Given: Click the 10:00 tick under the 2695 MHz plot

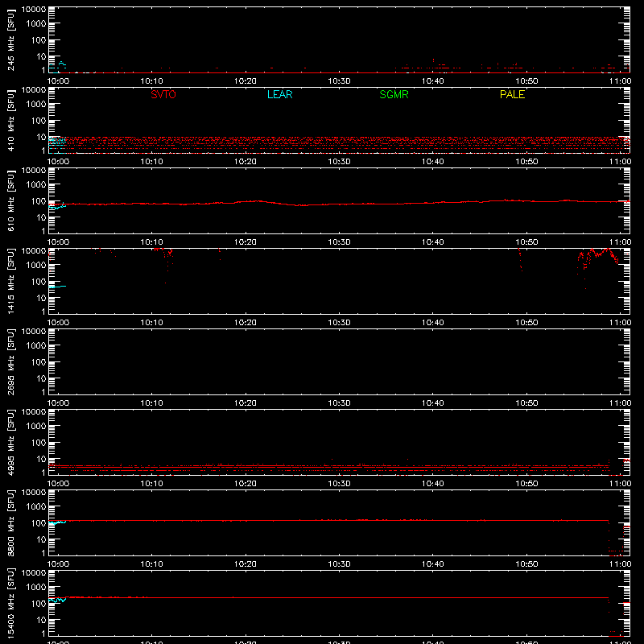Looking at the screenshot, I should click(x=58, y=403).
